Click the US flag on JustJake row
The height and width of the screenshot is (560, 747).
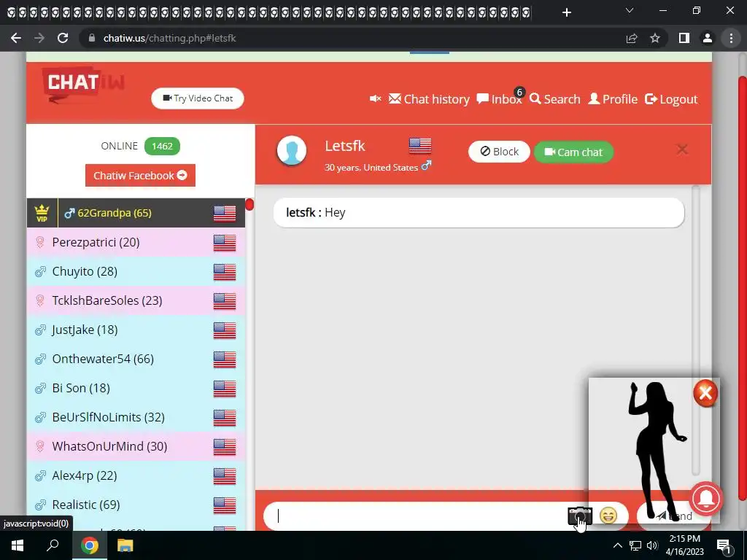coord(225,330)
